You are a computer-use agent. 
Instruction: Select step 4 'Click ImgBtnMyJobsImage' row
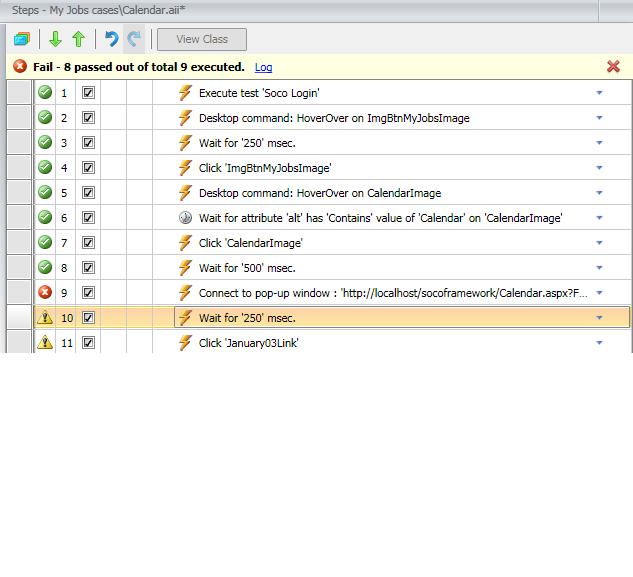coord(319,168)
